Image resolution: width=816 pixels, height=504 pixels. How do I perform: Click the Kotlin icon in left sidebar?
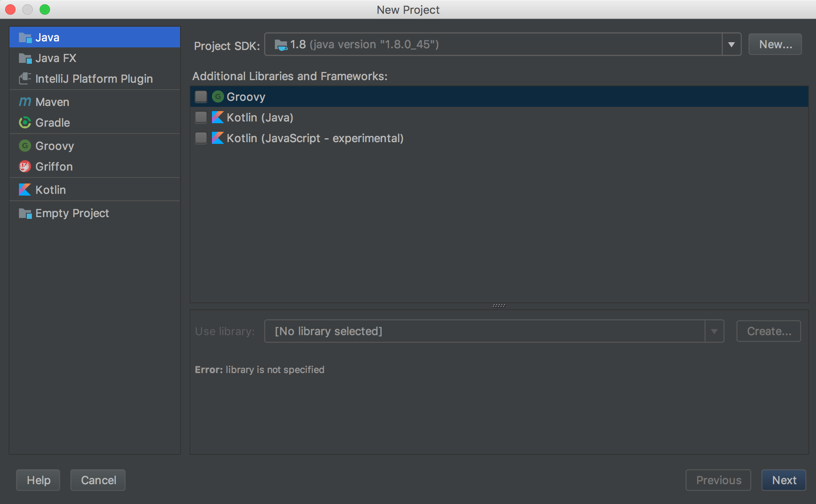pos(25,190)
